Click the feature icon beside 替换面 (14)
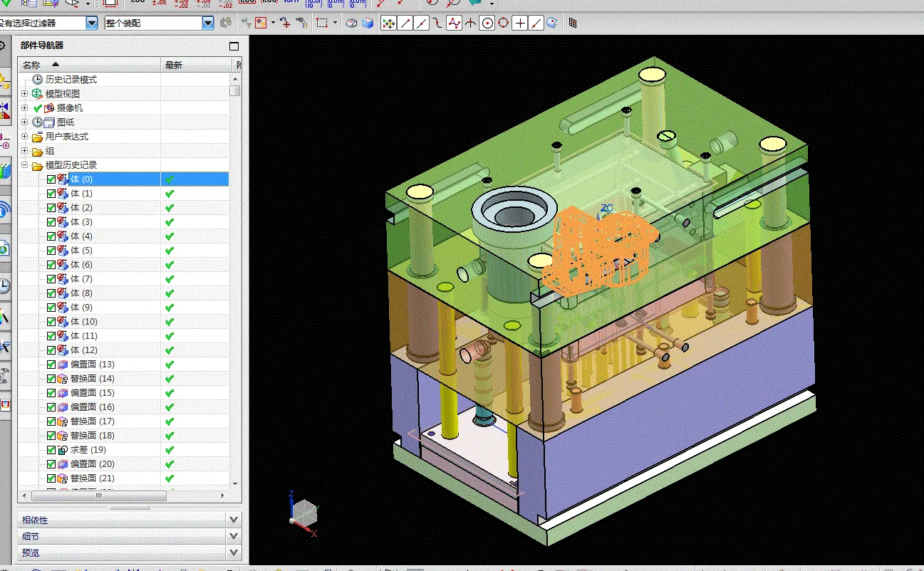Screen dimensions: 924x571 pos(62,379)
